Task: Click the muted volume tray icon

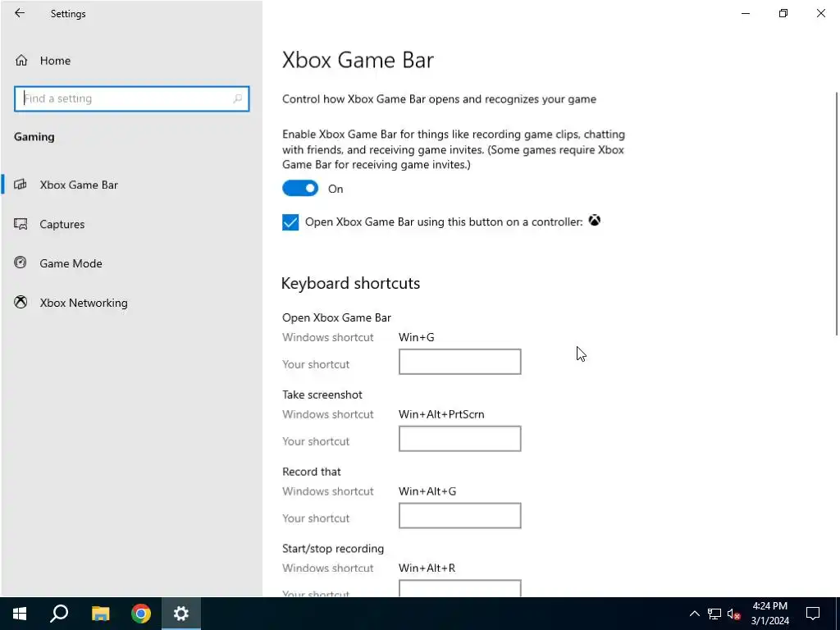Action: (733, 614)
